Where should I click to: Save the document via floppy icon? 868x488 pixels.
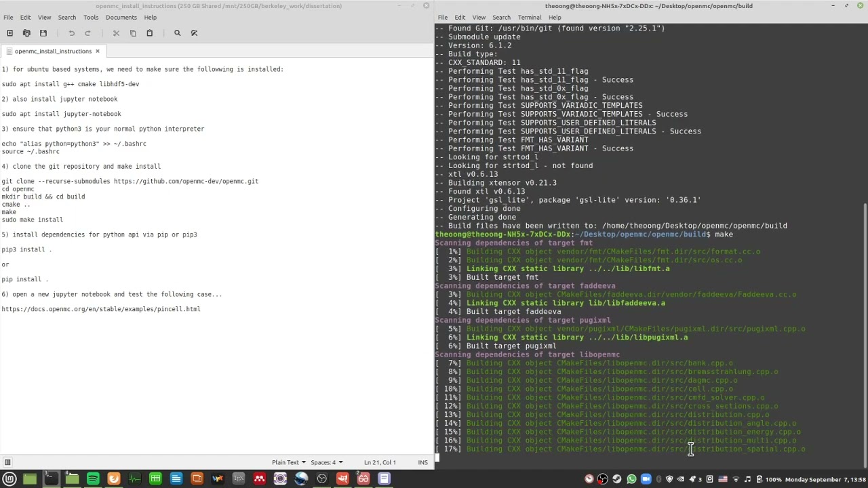43,33
